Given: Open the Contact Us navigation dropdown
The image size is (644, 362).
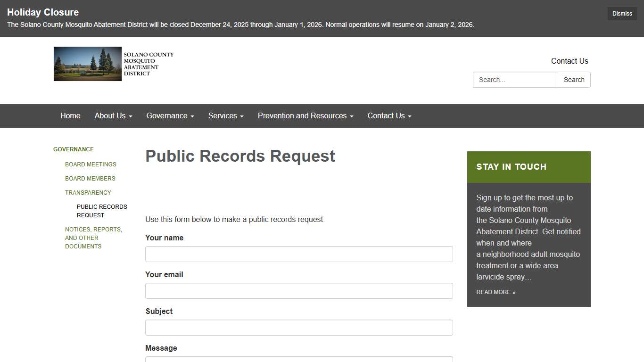Looking at the screenshot, I should coord(388,115).
